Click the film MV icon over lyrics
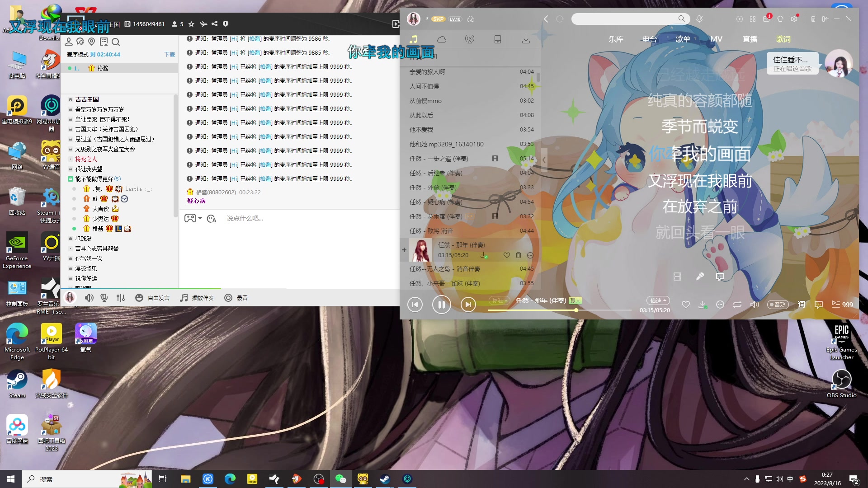Image resolution: width=868 pixels, height=488 pixels. coord(677,277)
